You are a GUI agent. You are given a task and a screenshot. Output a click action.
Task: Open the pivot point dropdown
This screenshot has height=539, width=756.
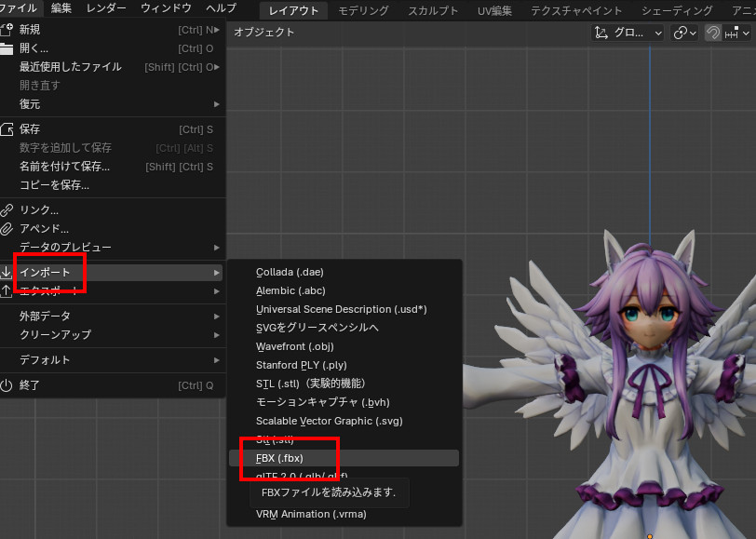(685, 33)
